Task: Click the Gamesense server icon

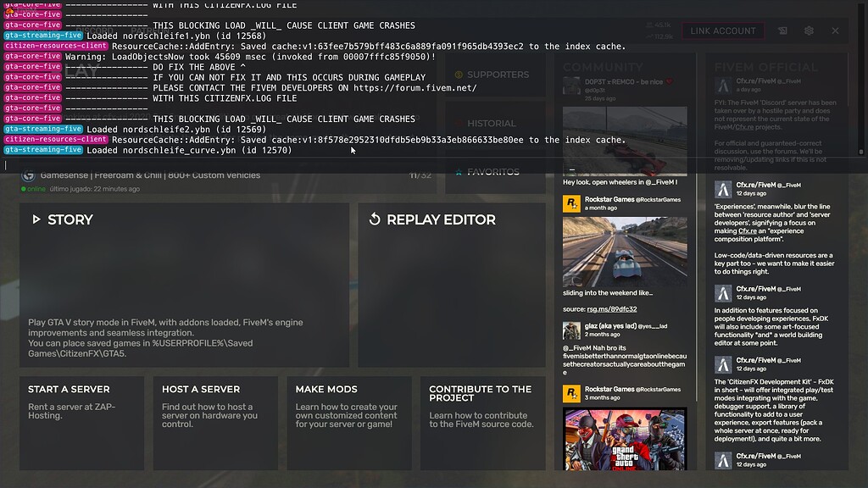Action: [x=28, y=175]
